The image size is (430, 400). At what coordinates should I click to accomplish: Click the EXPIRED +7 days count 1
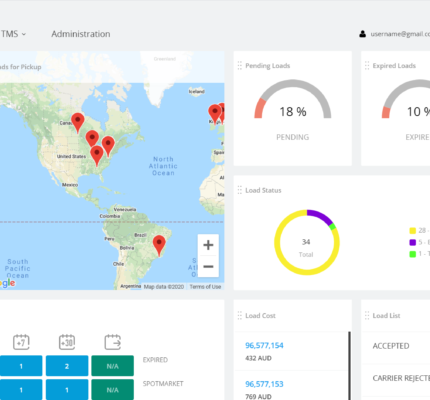tap(21, 366)
